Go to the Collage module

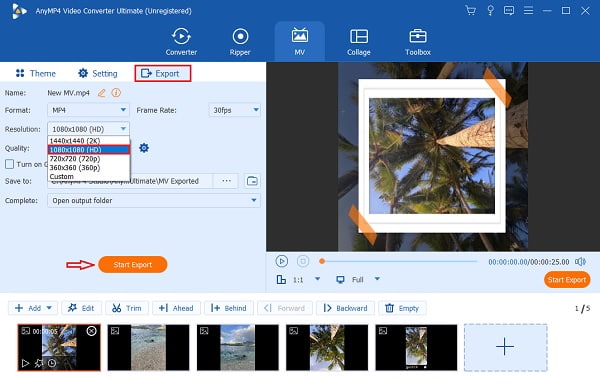pyautogui.click(x=359, y=42)
